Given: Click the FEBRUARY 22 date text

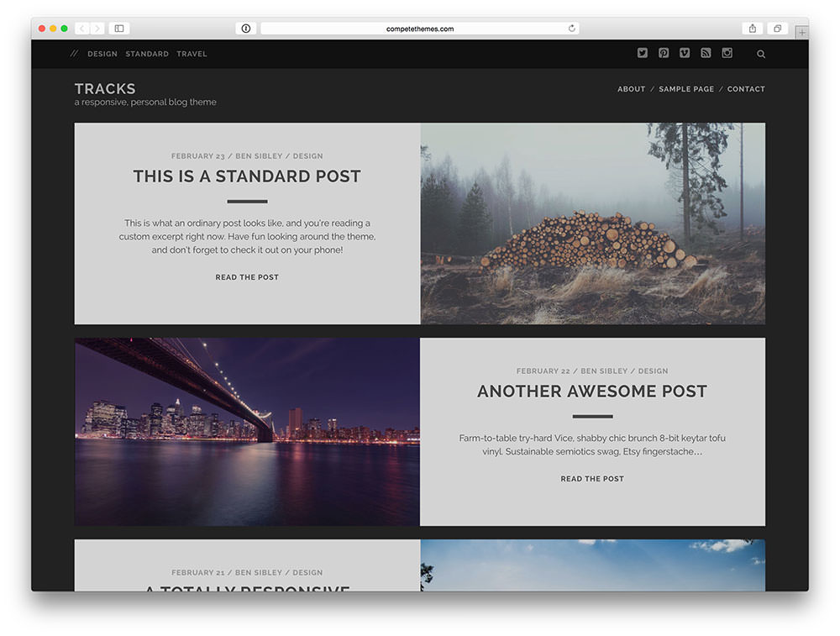Looking at the screenshot, I should [x=543, y=371].
